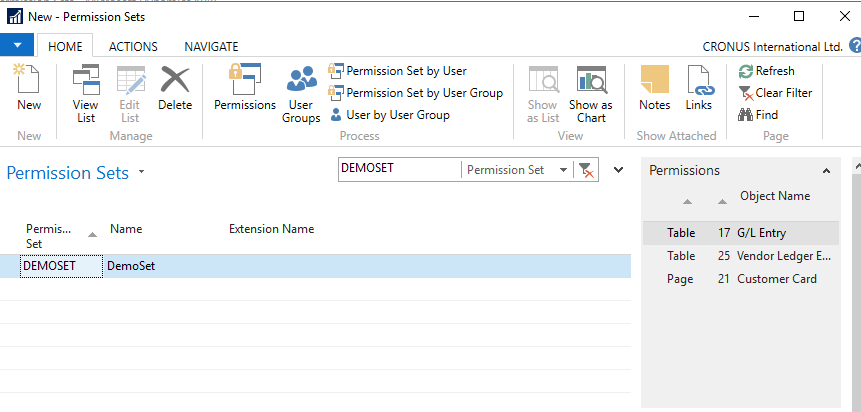Open the Permission Set filter field dropdown
The height and width of the screenshot is (412, 861).
click(564, 170)
